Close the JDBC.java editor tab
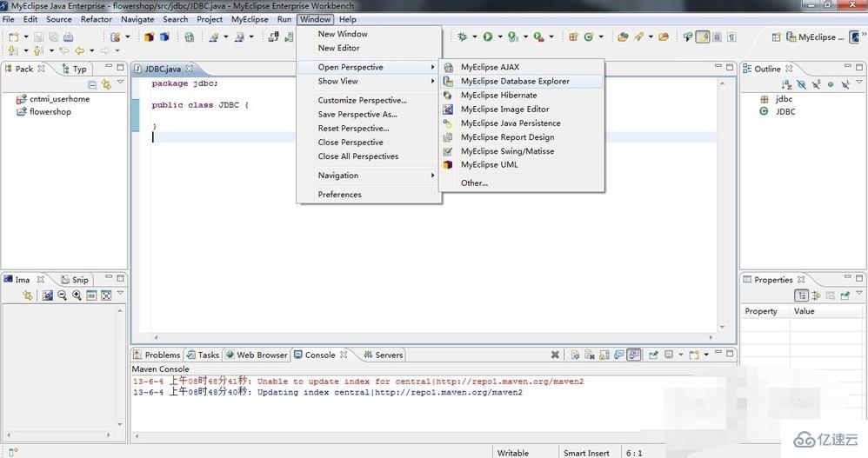The height and width of the screenshot is (458, 868). coord(190,69)
